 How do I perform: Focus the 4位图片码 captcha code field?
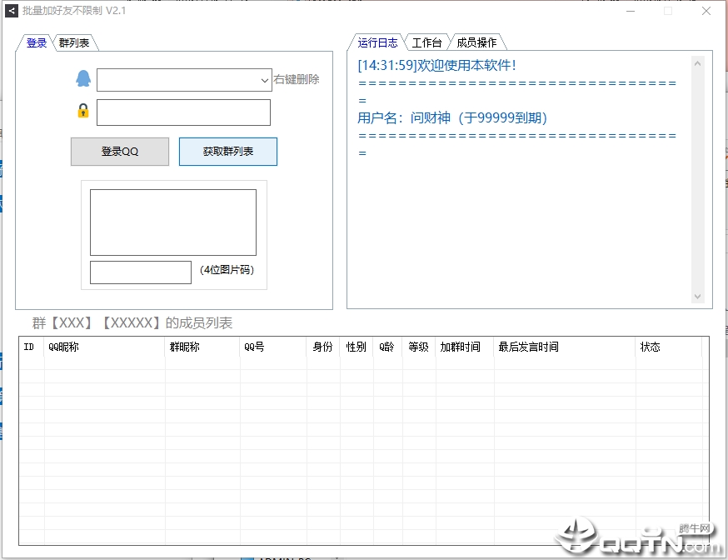point(141,272)
